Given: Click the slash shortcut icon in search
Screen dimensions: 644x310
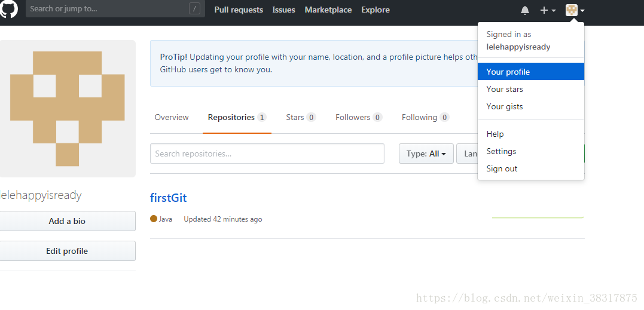Looking at the screenshot, I should tap(195, 8).
